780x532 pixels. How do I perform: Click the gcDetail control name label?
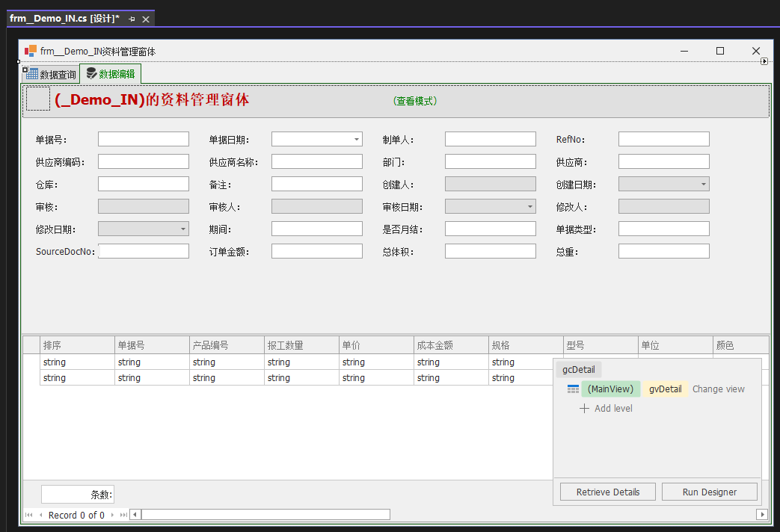[x=579, y=369]
